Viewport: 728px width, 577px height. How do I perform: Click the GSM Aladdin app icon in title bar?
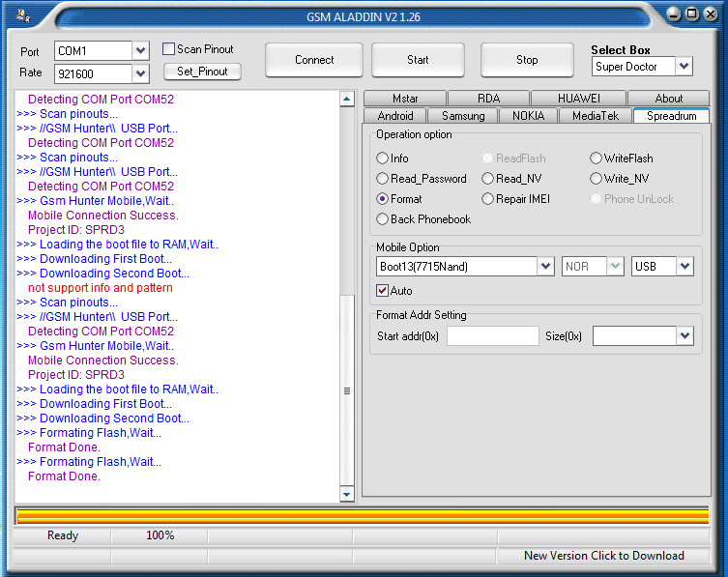click(23, 14)
